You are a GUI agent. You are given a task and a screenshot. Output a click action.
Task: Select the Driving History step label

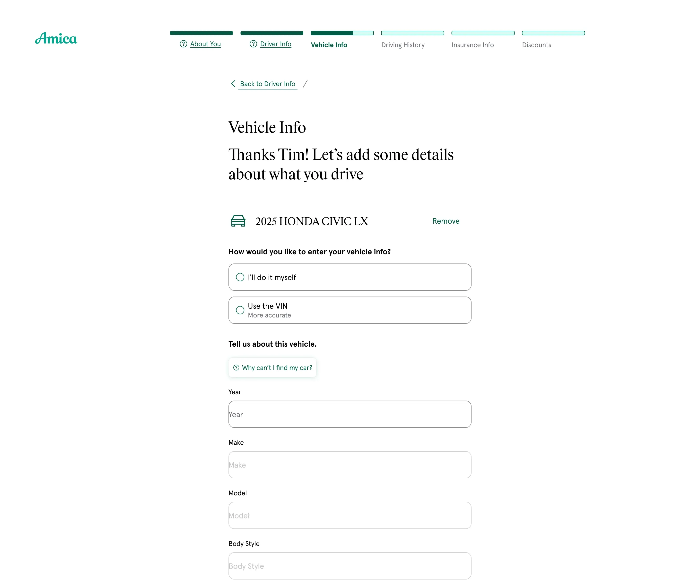(x=403, y=45)
